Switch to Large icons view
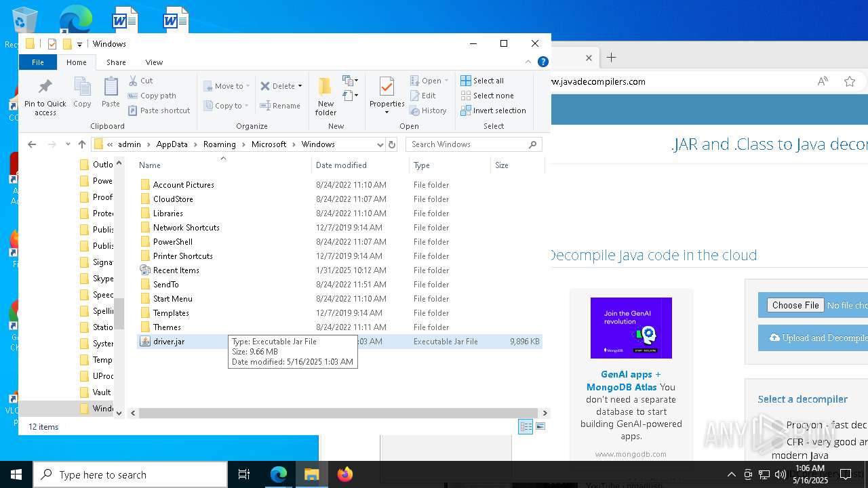 pos(540,426)
